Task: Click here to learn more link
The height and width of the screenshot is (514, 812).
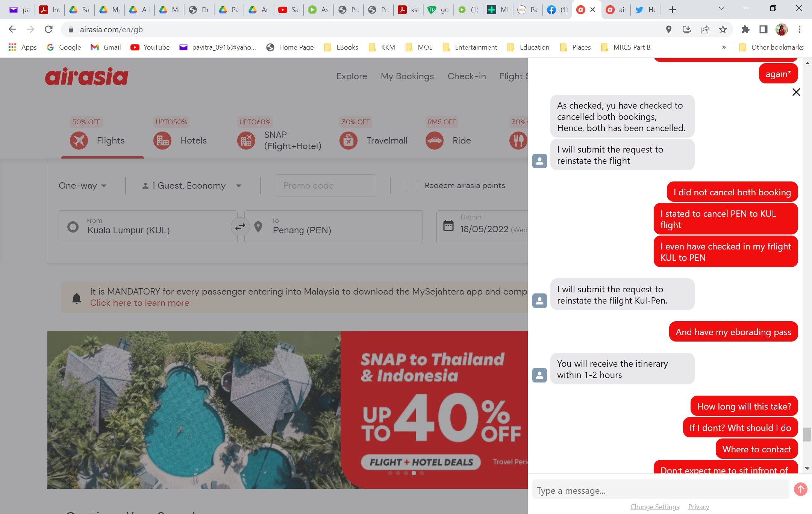Action: point(140,303)
